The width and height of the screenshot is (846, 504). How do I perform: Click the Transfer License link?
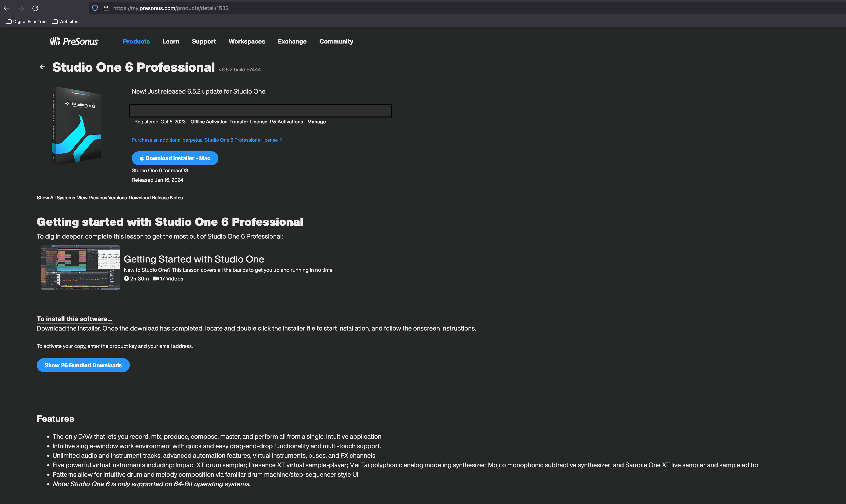(x=248, y=122)
